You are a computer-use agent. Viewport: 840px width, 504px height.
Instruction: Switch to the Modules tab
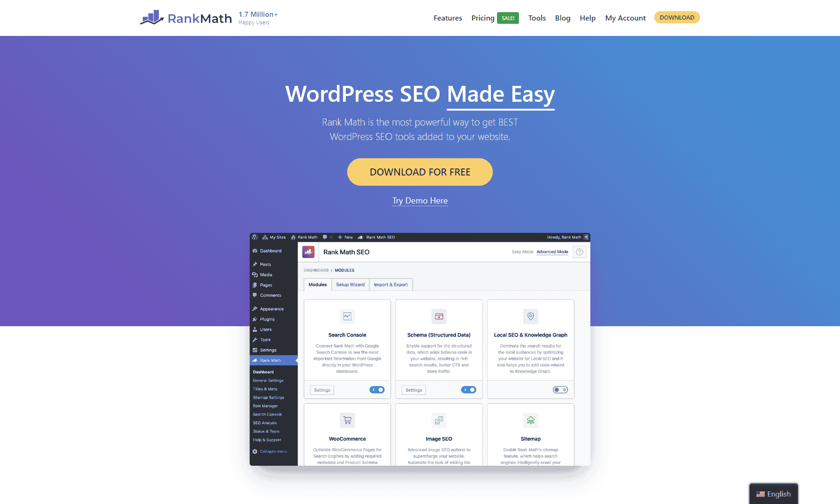318,285
